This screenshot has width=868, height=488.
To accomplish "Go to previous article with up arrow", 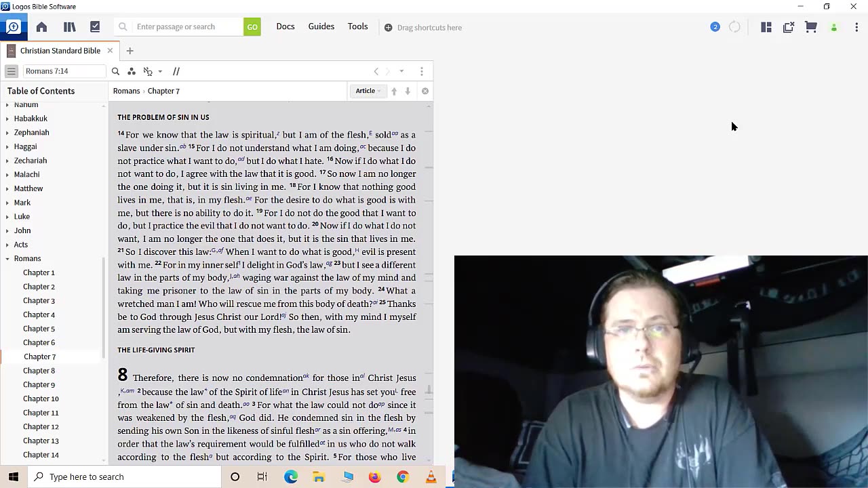I will point(394,91).
